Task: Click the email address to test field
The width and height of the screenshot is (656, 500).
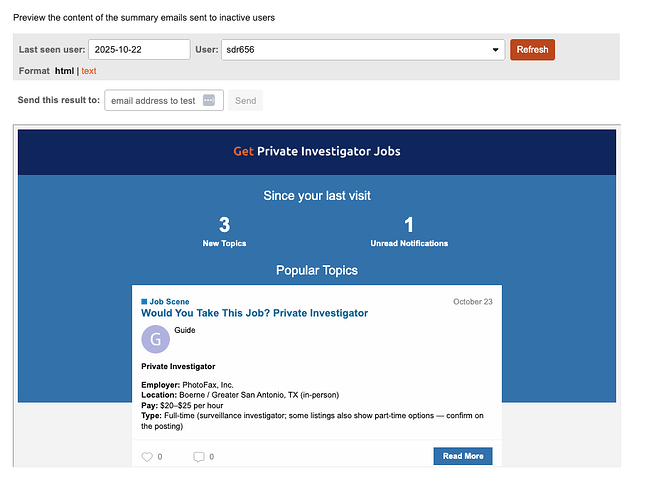Action: click(x=164, y=100)
